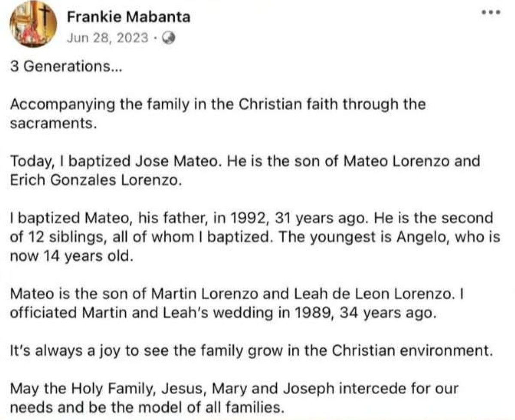The height and width of the screenshot is (420, 515).
Task: Click the 'Accompanying the family' paragraph
Action: click(218, 113)
